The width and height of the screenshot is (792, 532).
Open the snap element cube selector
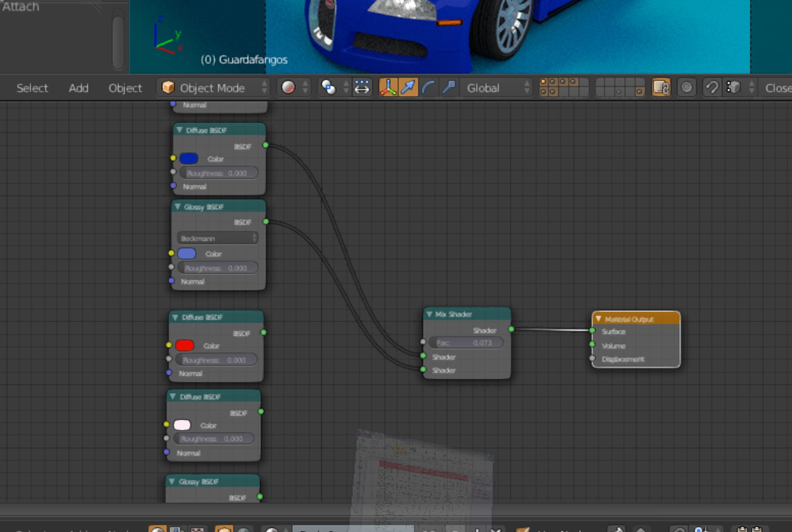click(733, 88)
